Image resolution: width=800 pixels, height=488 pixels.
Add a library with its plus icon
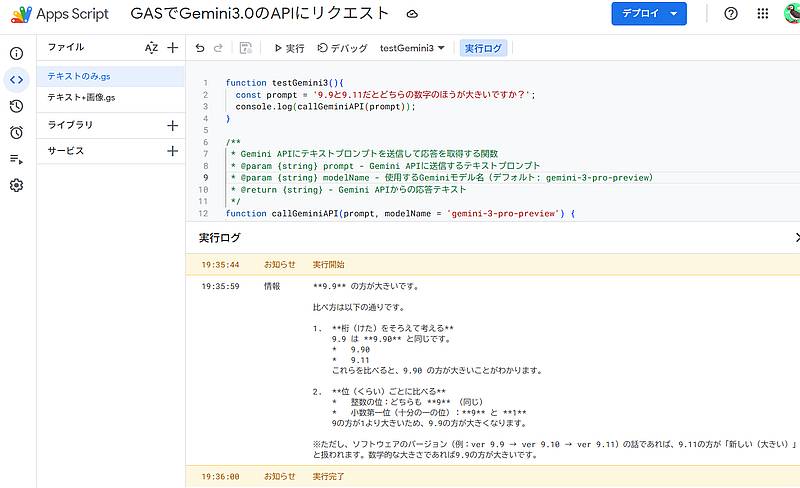click(x=172, y=126)
